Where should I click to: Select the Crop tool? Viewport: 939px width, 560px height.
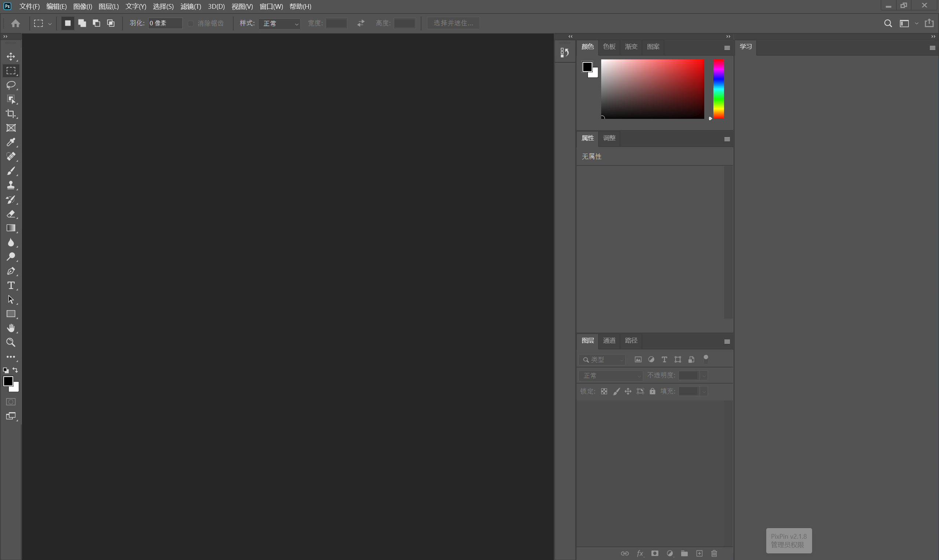pos(11,114)
